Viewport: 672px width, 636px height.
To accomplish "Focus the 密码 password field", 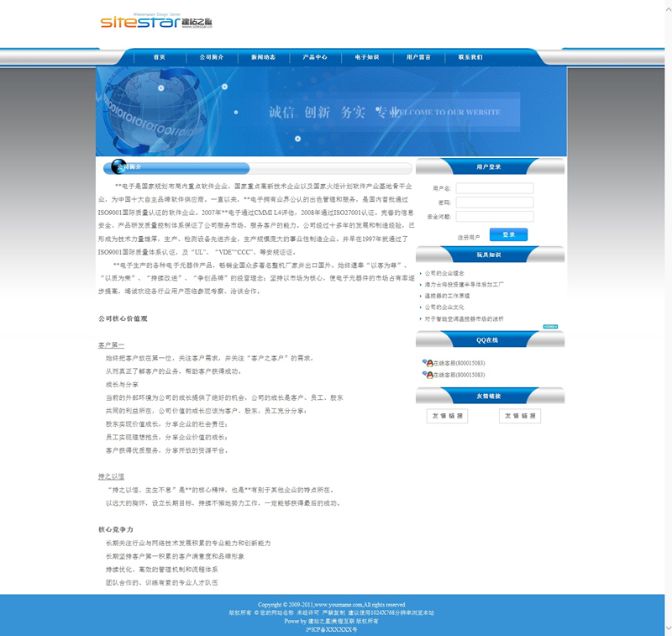I will tap(506, 202).
